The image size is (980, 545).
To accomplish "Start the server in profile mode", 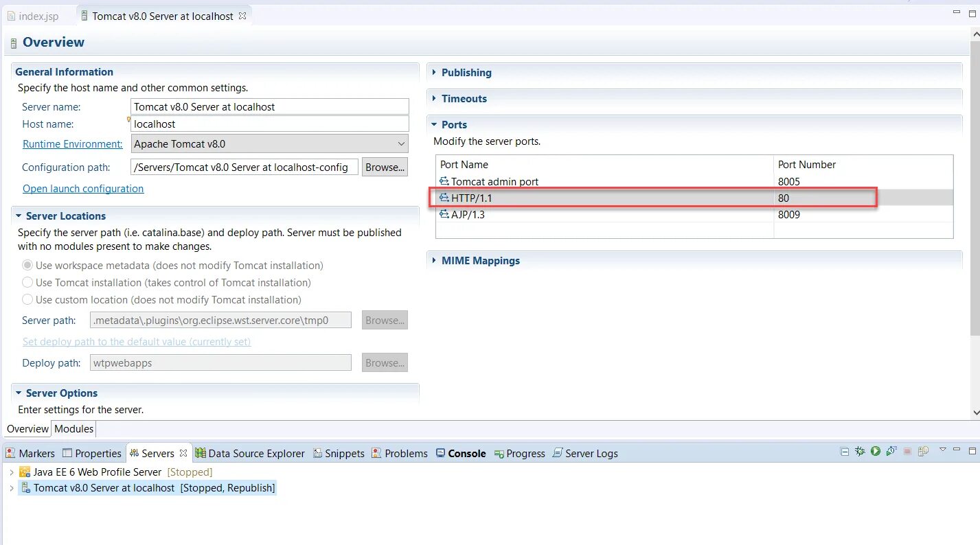I will point(891,451).
